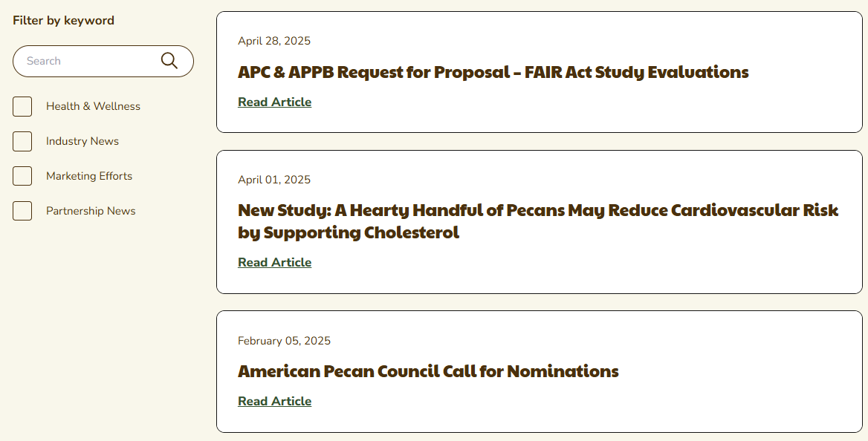
Task: Click the Marketing Efforts label text
Action: [x=89, y=176]
